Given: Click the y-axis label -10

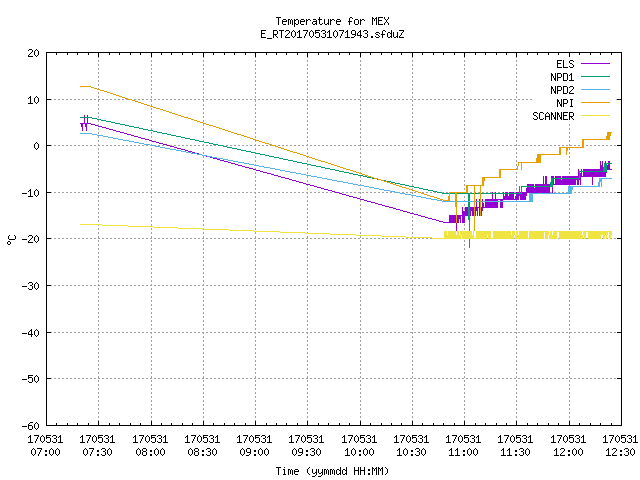Looking at the screenshot, I should (31, 193).
